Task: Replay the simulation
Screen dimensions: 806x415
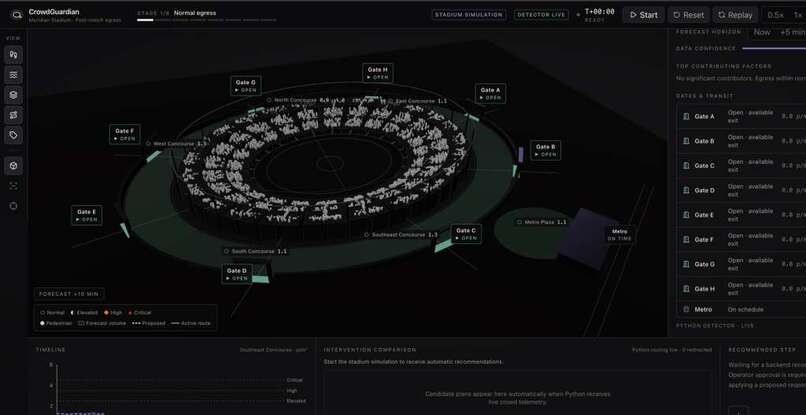Action: [x=735, y=15]
